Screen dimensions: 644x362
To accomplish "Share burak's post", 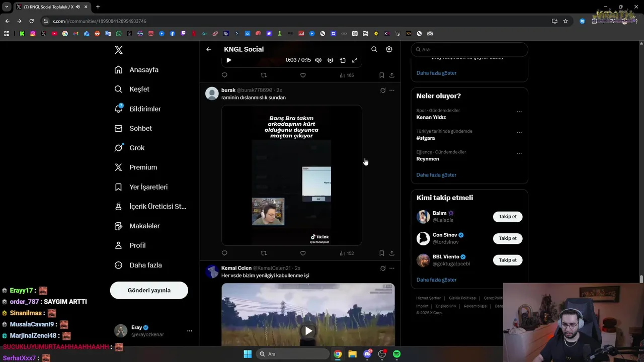I will 392,253.
